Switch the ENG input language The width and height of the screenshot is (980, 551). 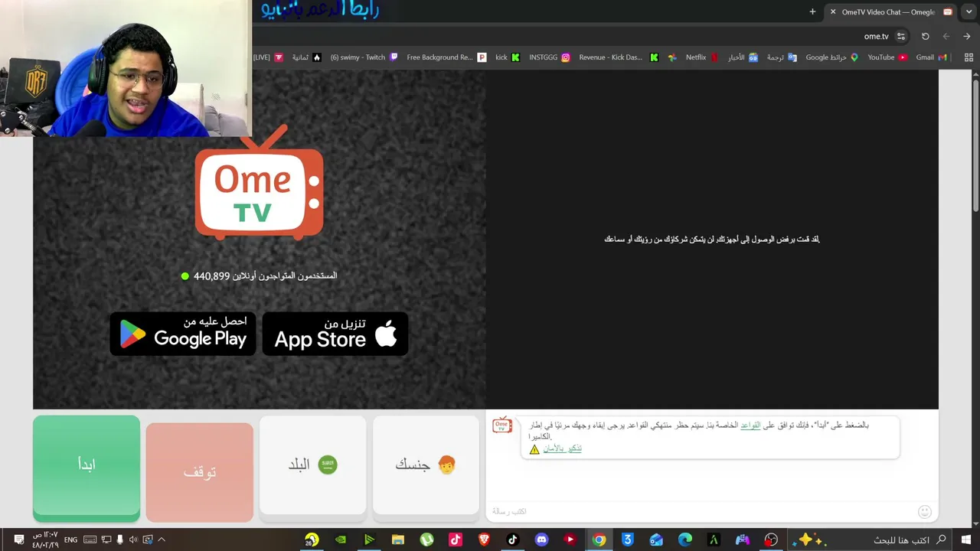(x=70, y=540)
